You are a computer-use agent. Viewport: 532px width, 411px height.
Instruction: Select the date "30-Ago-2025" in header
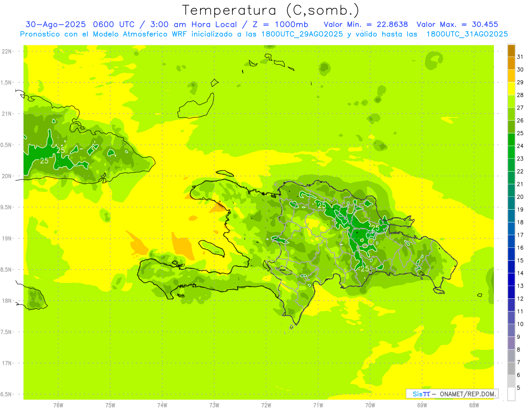[55, 24]
